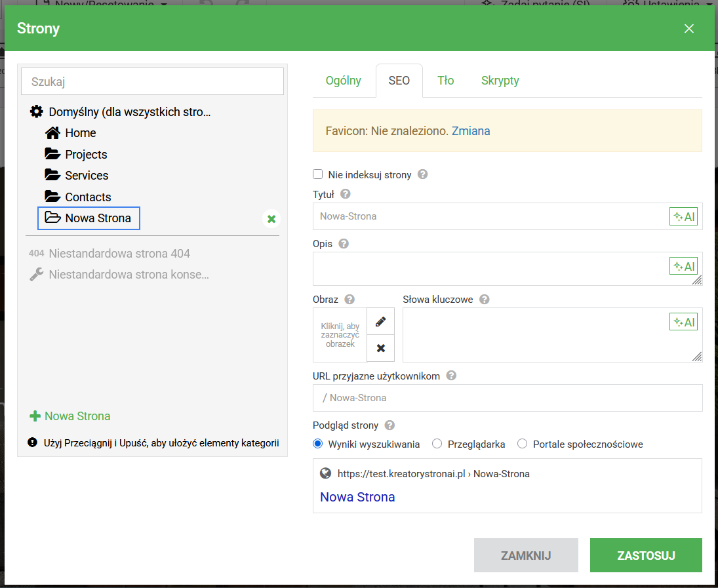Click help icon next to Podgląd strony
The width and height of the screenshot is (718, 588).
389,425
